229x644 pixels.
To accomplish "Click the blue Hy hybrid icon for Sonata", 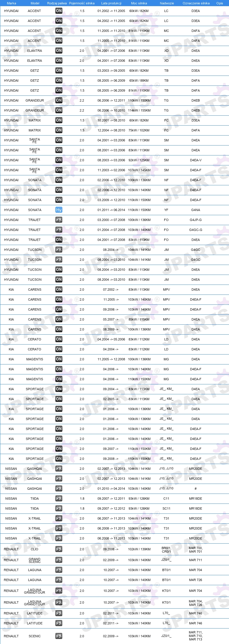I will coord(59,210).
